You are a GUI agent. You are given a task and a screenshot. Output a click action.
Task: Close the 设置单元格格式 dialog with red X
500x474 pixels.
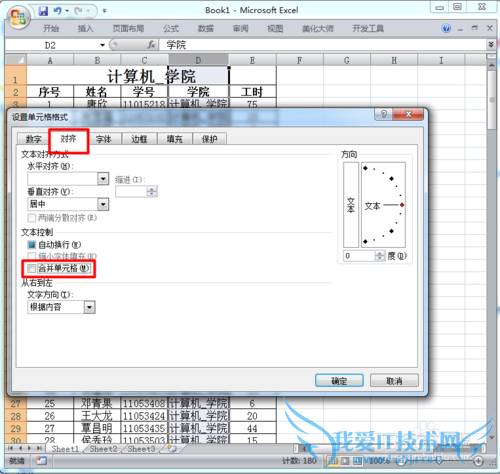pos(408,114)
